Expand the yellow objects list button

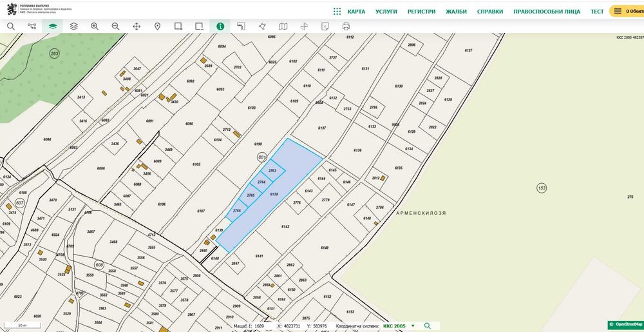[x=627, y=12]
